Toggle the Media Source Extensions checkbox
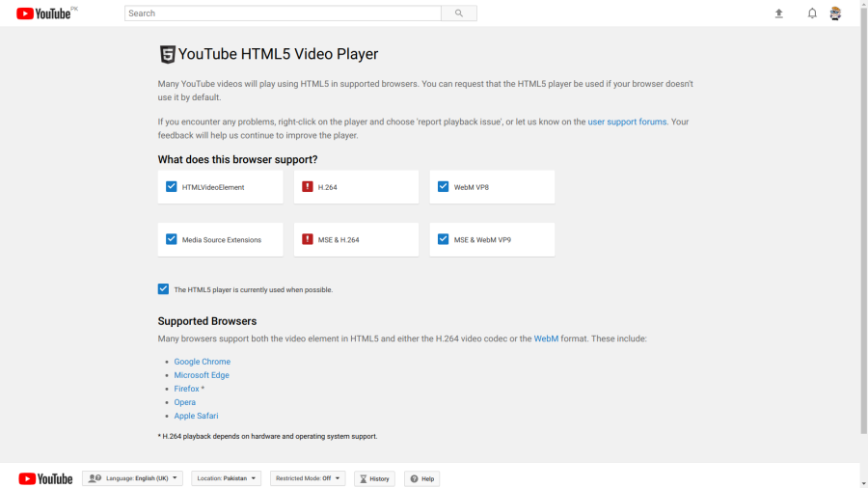 tap(171, 239)
